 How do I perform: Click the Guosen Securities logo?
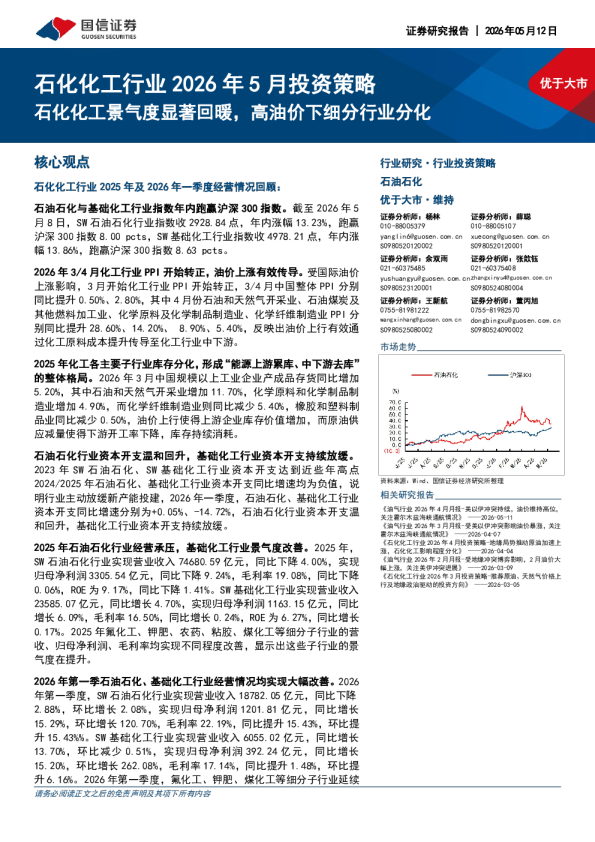[x=86, y=28]
